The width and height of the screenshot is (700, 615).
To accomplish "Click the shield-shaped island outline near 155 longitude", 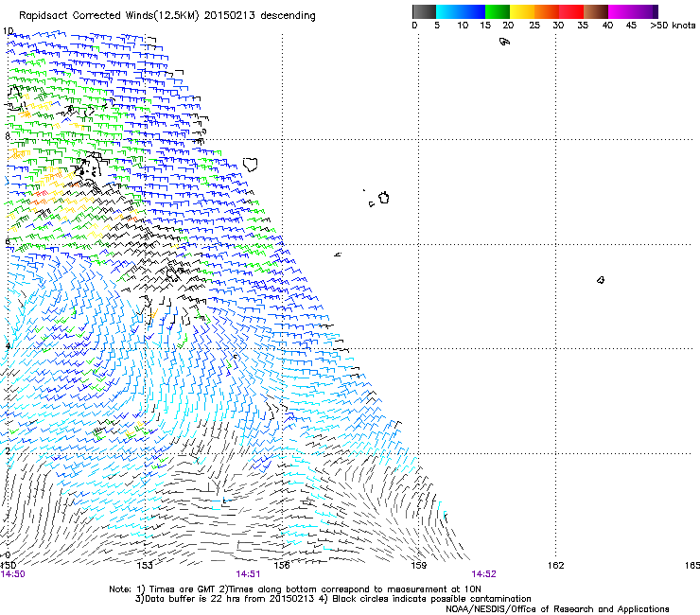I will tap(251, 165).
